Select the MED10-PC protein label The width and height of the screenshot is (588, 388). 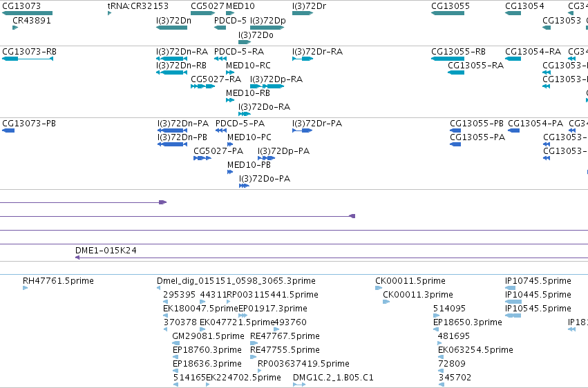(x=249, y=137)
